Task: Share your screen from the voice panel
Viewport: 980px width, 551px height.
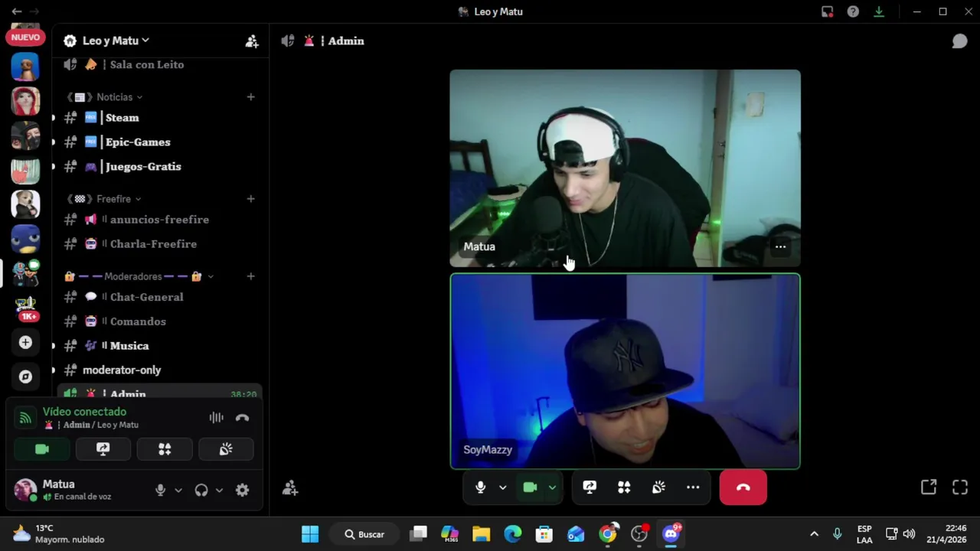Action: click(103, 449)
